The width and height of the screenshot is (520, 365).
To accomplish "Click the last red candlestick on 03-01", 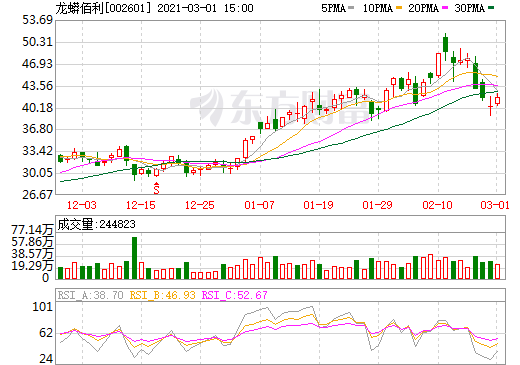I will tap(497, 100).
